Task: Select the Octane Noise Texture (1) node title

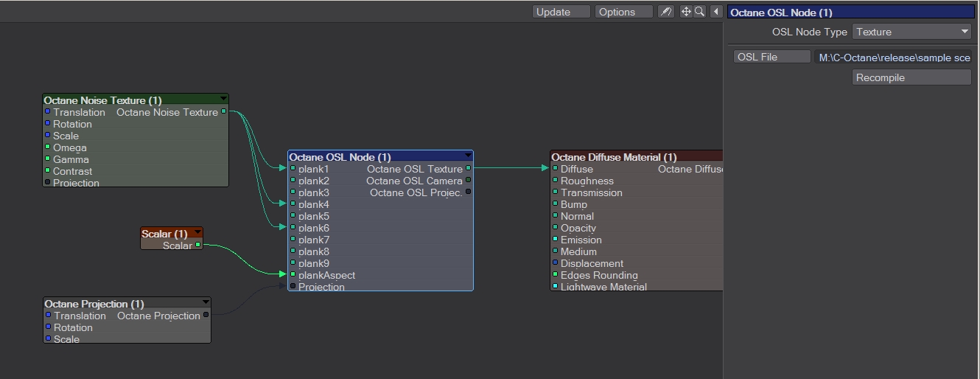Action: (x=102, y=100)
